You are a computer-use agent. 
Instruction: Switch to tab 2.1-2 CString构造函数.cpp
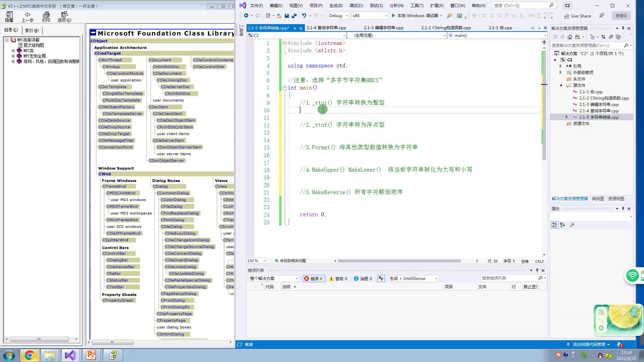pyautogui.click(x=446, y=28)
